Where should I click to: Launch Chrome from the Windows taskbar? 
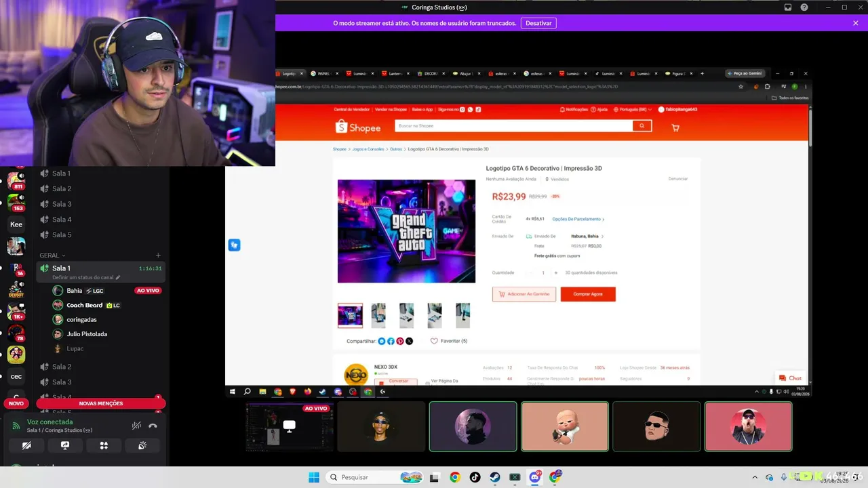pyautogui.click(x=454, y=477)
